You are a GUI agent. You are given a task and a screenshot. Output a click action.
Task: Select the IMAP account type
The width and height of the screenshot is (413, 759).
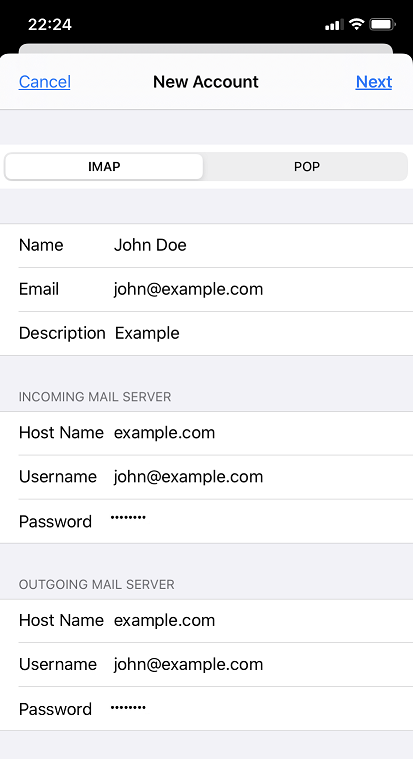104,167
